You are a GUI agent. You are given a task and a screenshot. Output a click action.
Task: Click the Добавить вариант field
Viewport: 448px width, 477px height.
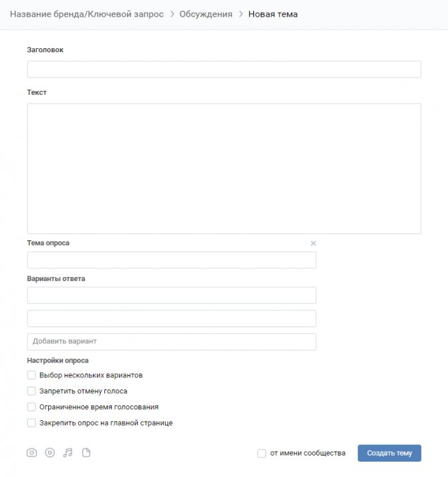172,342
